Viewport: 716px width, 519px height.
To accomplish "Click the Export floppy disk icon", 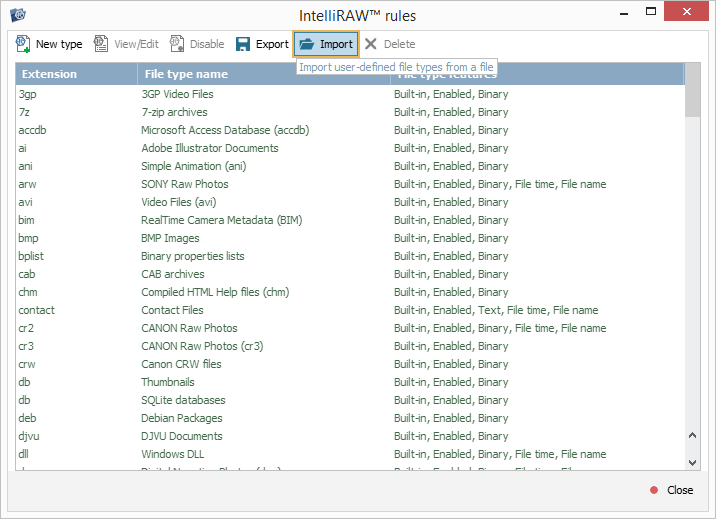I will [x=243, y=44].
